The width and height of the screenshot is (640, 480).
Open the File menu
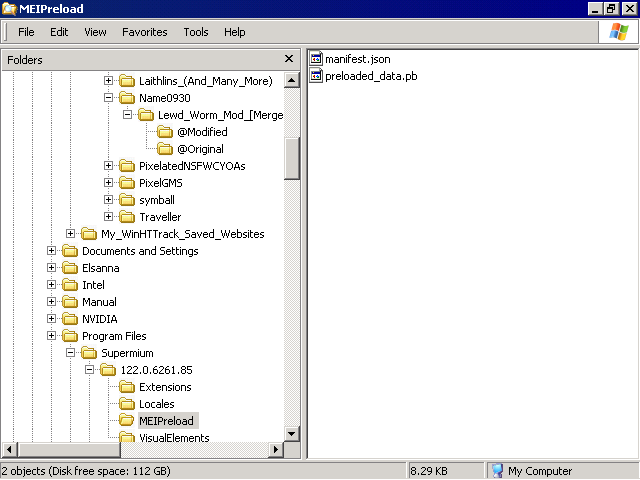coord(26,32)
